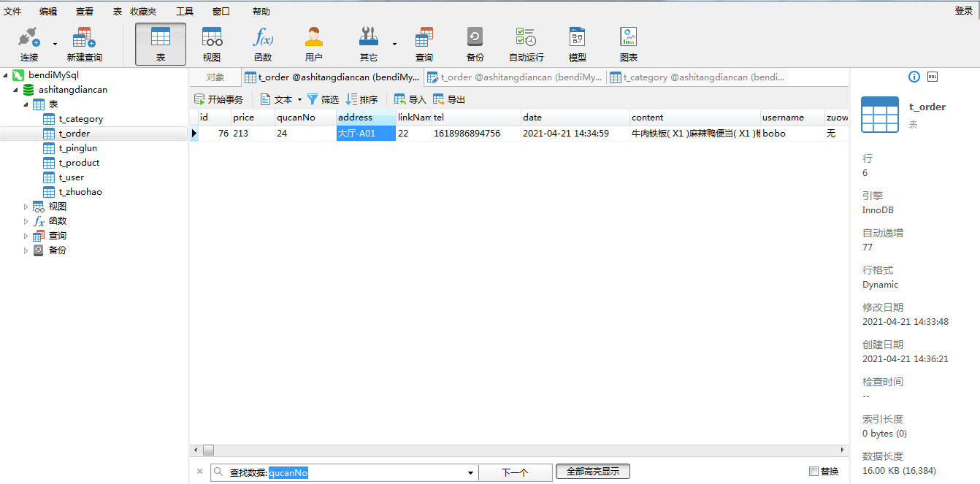Click the 图表 (Chart) toolbar icon
980x484 pixels.
[x=628, y=44]
